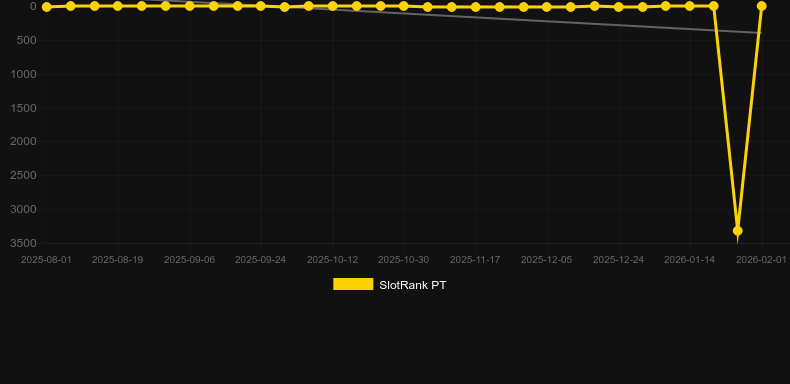Select the data point above 2025-10-12
This screenshot has height=384, width=790.
tap(333, 6)
